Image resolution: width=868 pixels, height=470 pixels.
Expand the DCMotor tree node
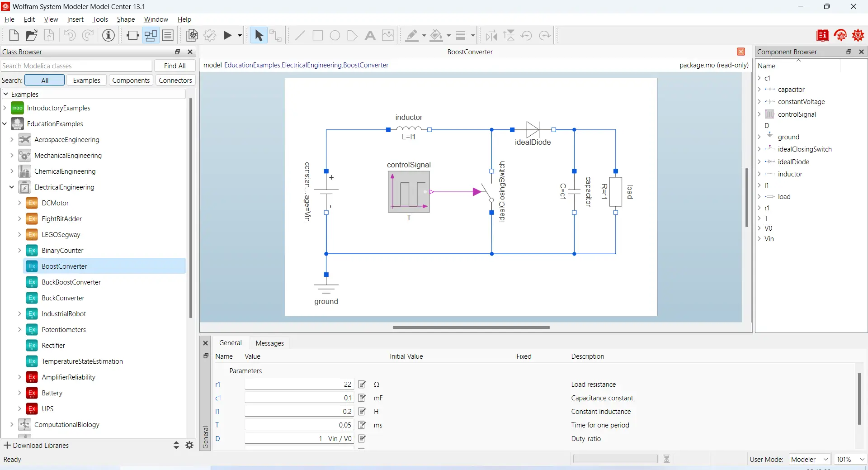click(x=19, y=203)
